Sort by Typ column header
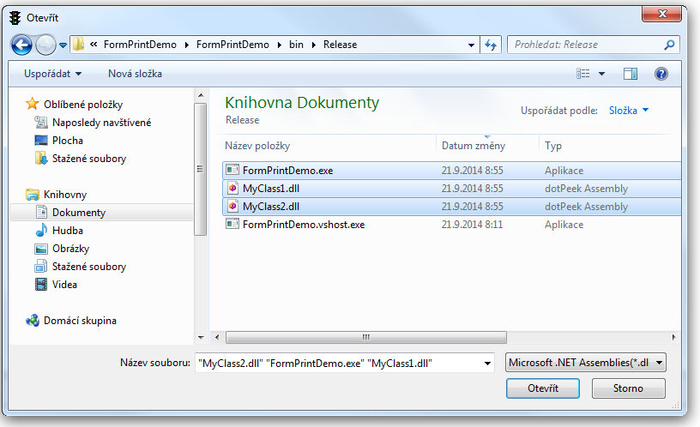The image size is (700, 427). (553, 146)
